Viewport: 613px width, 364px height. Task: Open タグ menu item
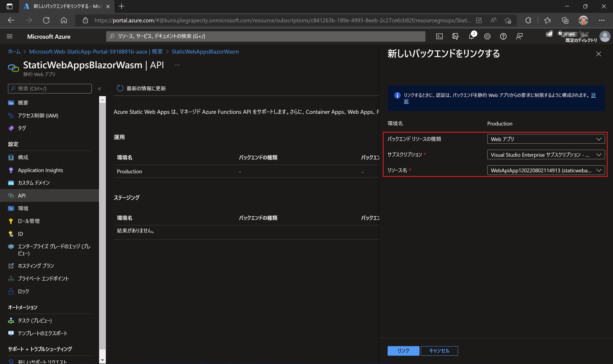click(49, 128)
